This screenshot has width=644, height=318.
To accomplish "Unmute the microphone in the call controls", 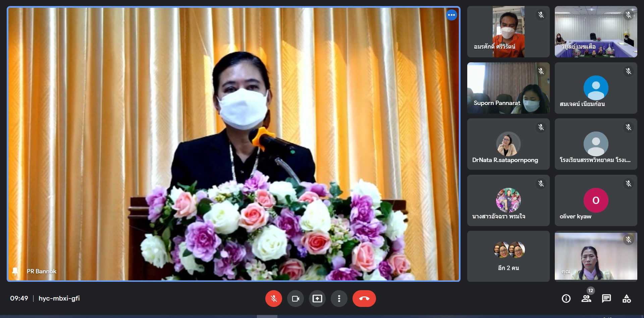I will [273, 299].
